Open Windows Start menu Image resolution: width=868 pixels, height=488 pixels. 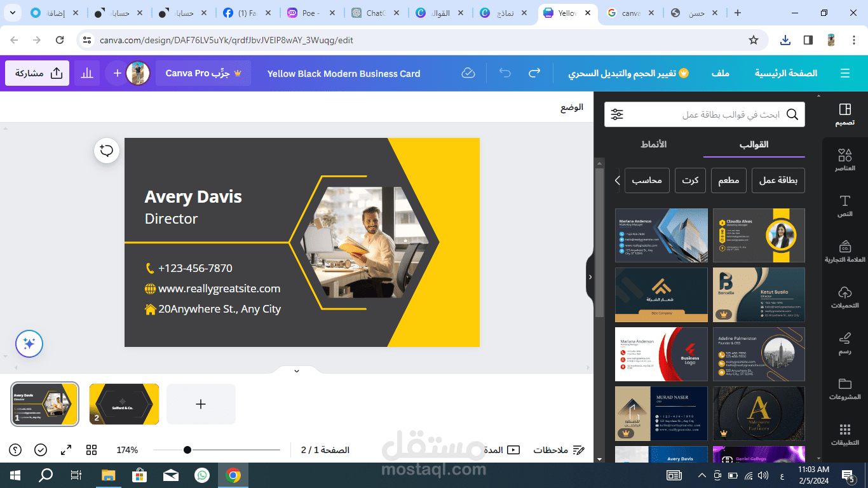(x=15, y=475)
